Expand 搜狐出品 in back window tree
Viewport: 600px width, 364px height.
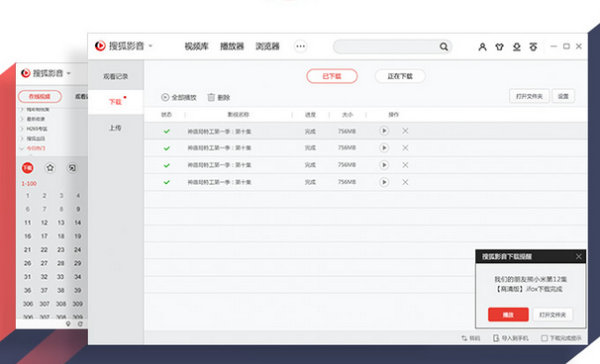[x=22, y=138]
